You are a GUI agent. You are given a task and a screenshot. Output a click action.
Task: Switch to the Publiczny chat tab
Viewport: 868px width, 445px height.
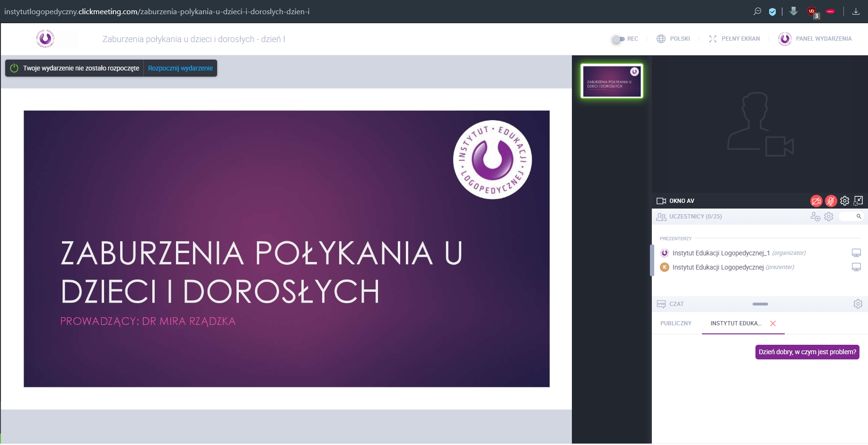coord(675,323)
